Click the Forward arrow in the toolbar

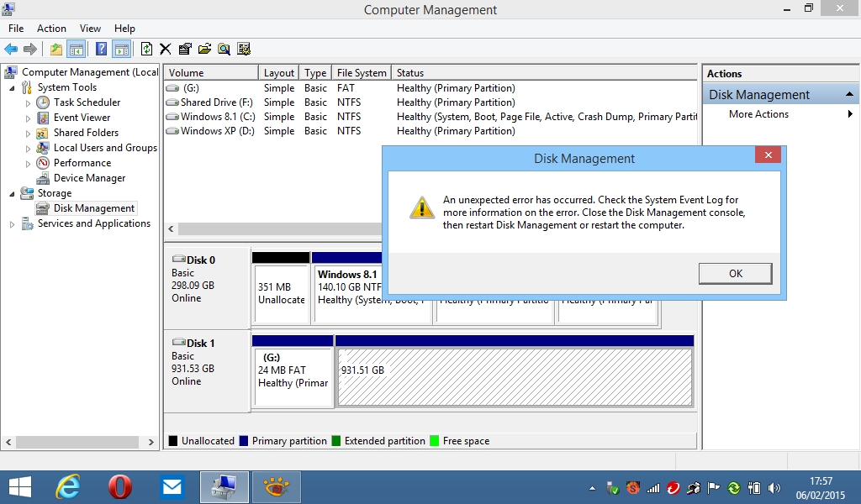(30, 50)
